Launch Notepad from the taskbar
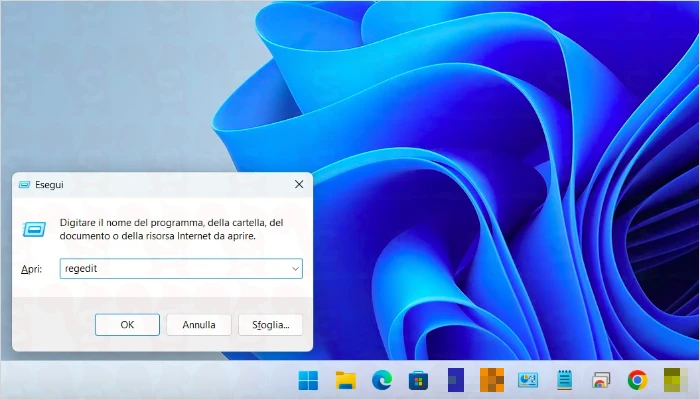This screenshot has width=700, height=400. tap(564, 380)
